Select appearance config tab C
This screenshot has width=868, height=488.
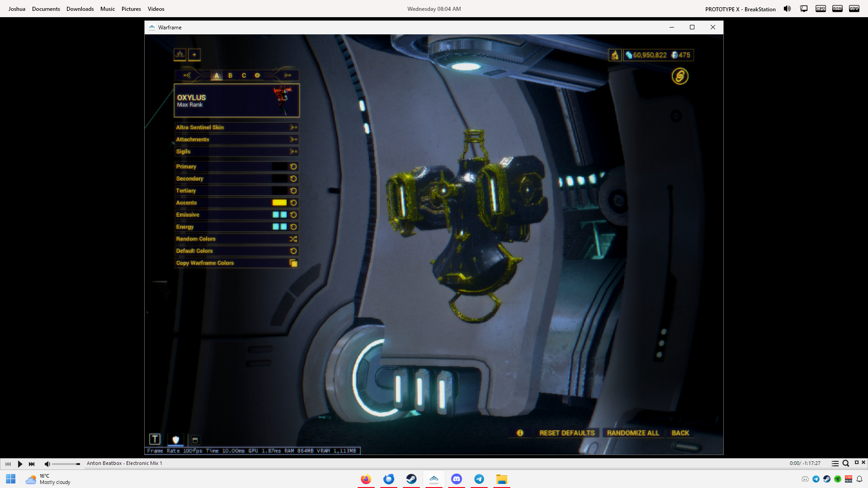pos(244,75)
